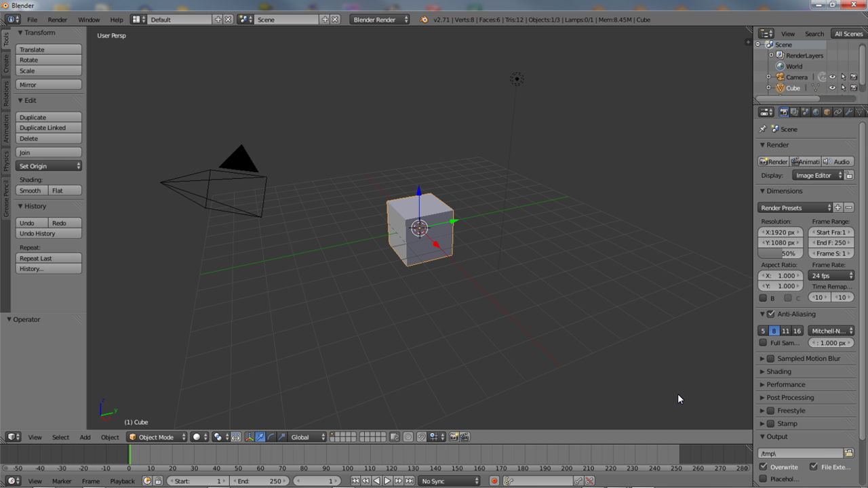
Task: Switch to the Create tab
Action: (6, 64)
